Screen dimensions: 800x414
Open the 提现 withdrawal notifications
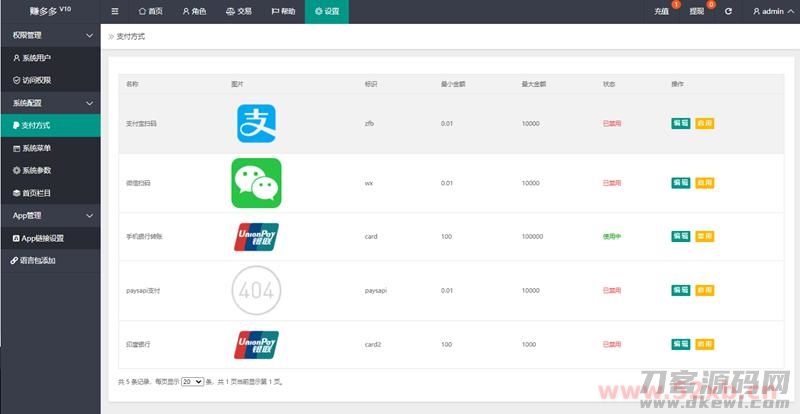[x=696, y=11]
